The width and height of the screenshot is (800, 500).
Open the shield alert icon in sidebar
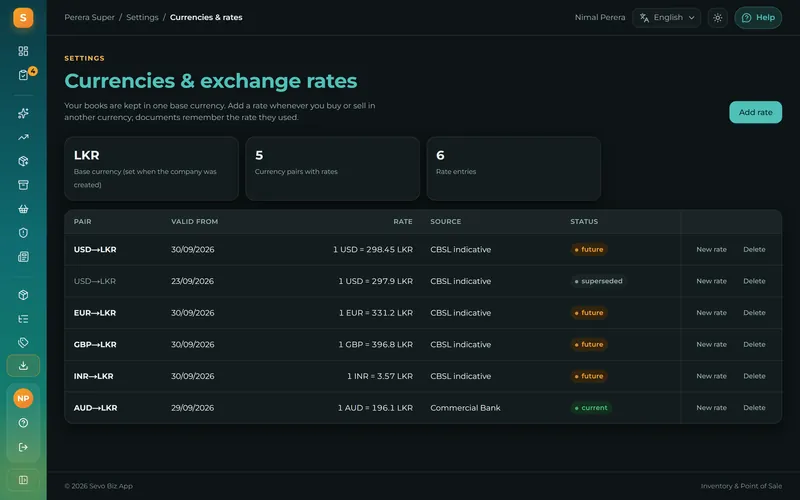[23, 233]
